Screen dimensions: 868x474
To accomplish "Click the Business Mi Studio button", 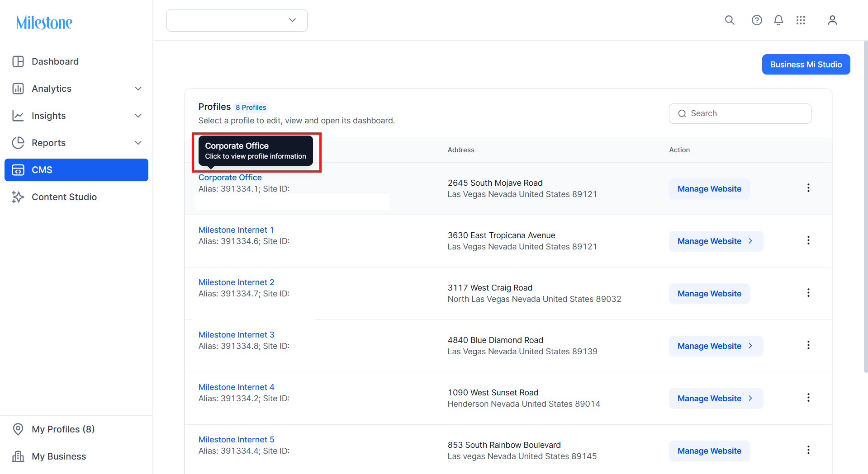I will 806,65.
